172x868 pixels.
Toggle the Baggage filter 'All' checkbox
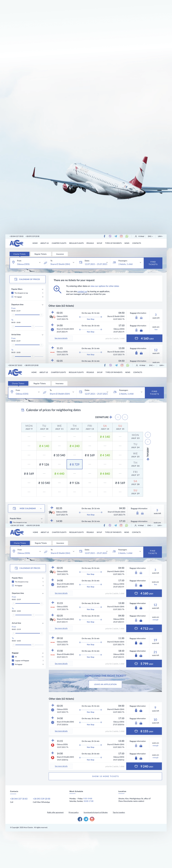[13, 657]
